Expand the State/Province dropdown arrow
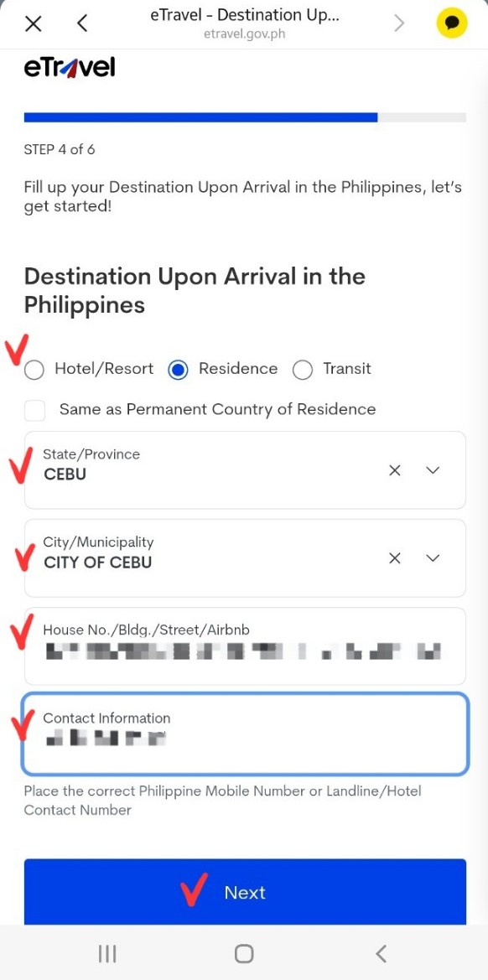 pos(433,470)
